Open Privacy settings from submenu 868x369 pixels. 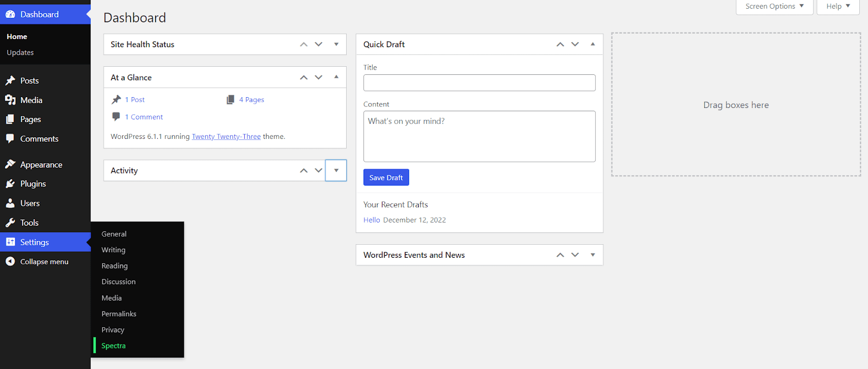(x=113, y=330)
